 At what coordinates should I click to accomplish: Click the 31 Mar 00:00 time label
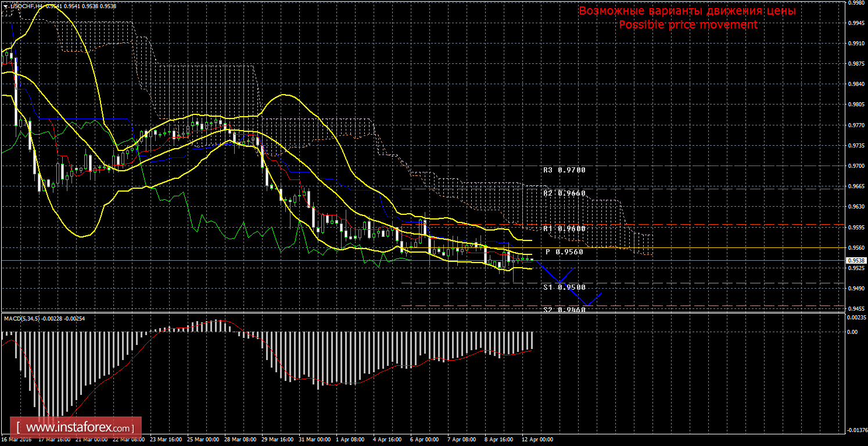click(315, 440)
